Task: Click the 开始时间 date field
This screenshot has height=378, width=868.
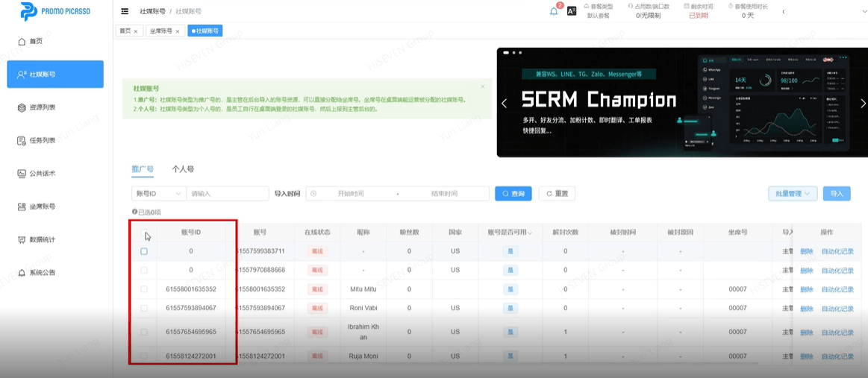Action: [x=351, y=194]
